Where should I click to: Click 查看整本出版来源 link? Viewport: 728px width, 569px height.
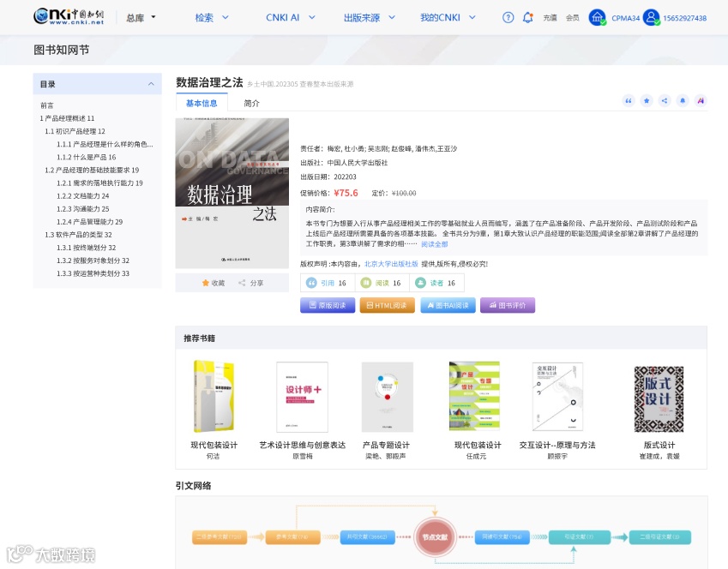click(x=327, y=84)
